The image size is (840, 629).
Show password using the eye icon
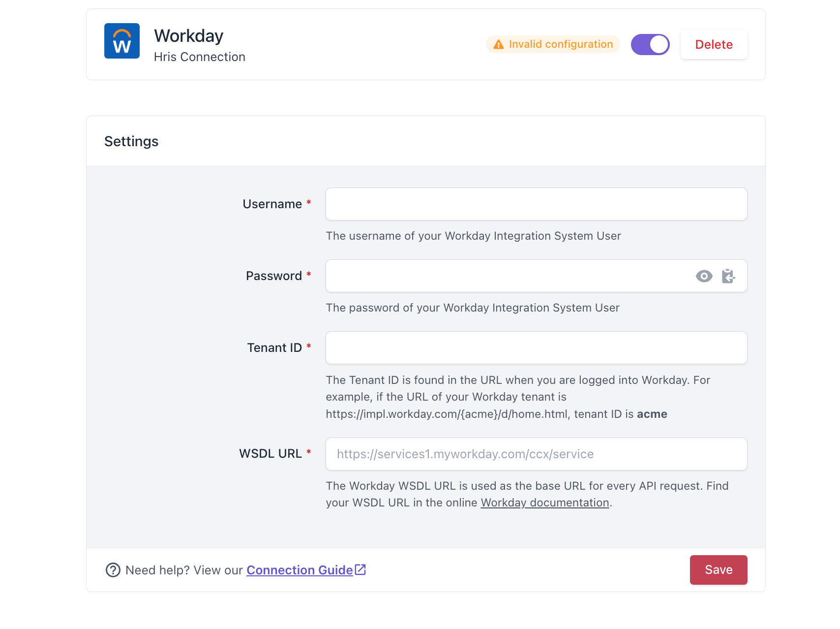[704, 276]
